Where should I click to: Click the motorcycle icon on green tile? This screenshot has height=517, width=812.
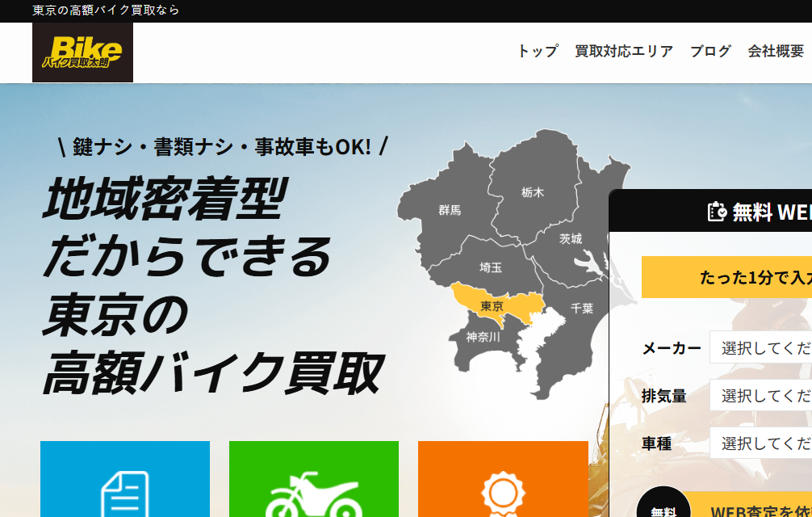click(x=313, y=493)
